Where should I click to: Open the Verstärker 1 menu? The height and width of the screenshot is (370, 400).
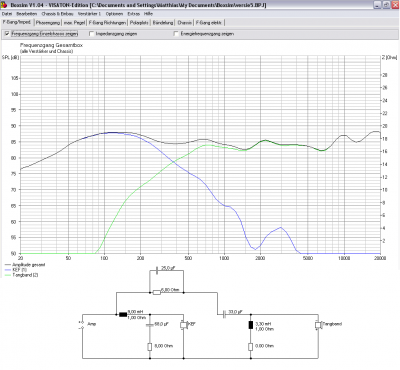pos(89,14)
